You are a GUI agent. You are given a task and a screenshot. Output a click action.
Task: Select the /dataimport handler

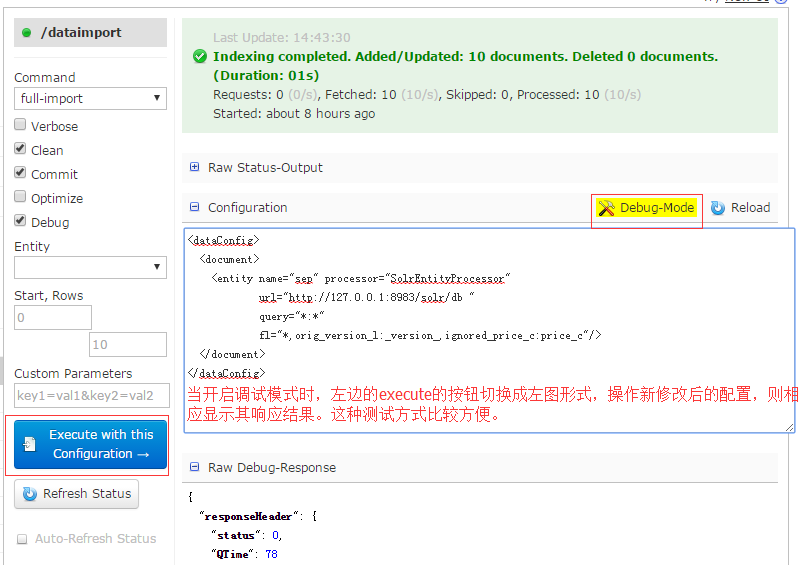(x=91, y=32)
